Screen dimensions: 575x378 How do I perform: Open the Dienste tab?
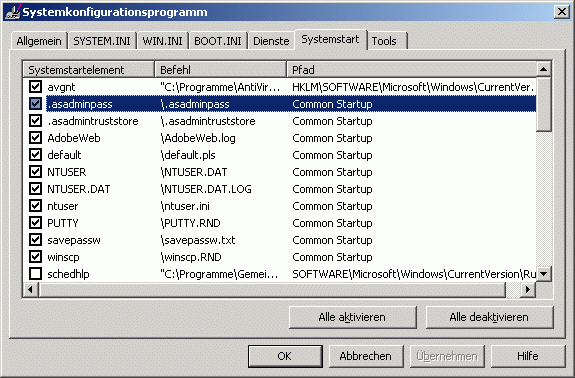click(271, 41)
